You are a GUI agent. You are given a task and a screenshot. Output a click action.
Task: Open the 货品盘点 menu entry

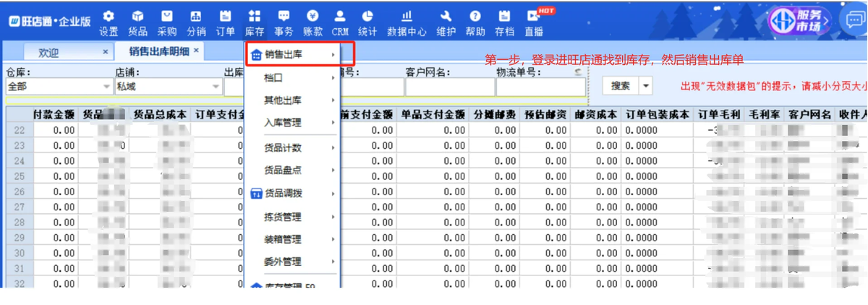pyautogui.click(x=293, y=171)
